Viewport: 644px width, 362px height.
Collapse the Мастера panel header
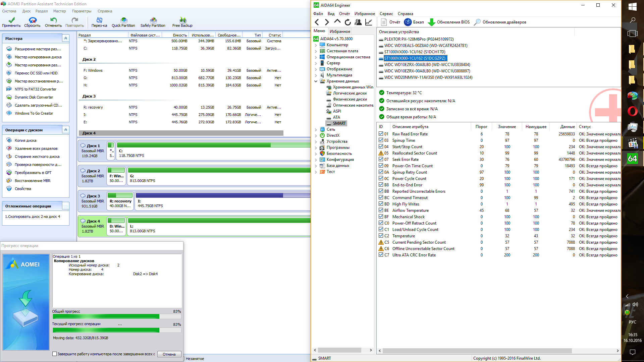tap(66, 38)
